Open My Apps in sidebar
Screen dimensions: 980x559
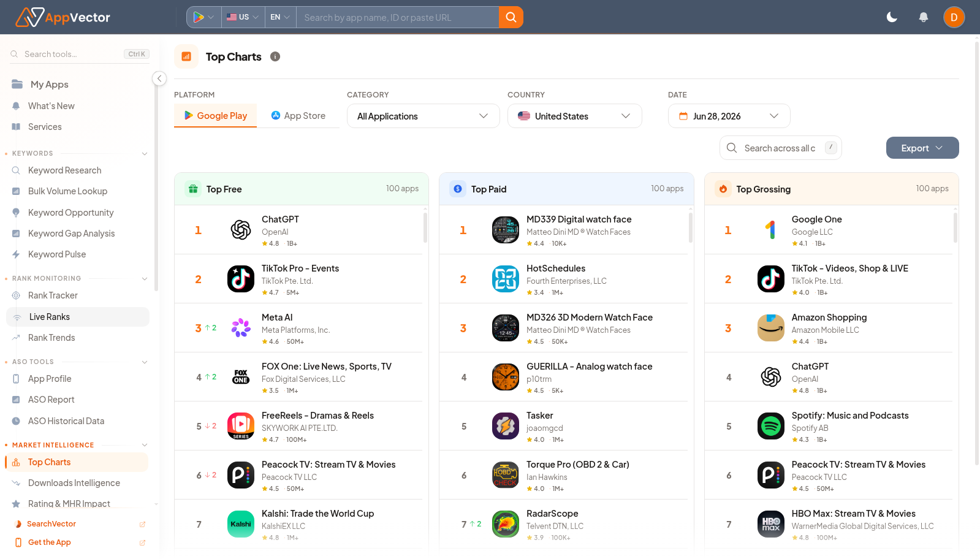pos(49,85)
